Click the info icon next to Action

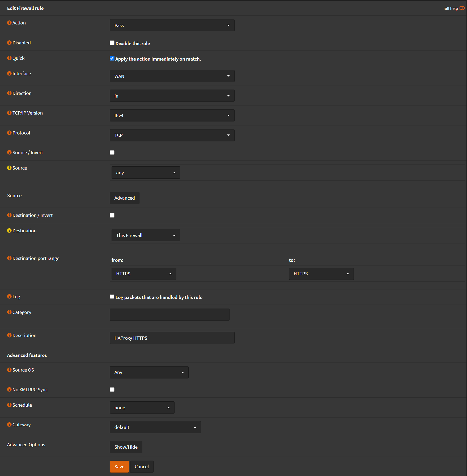9,23
